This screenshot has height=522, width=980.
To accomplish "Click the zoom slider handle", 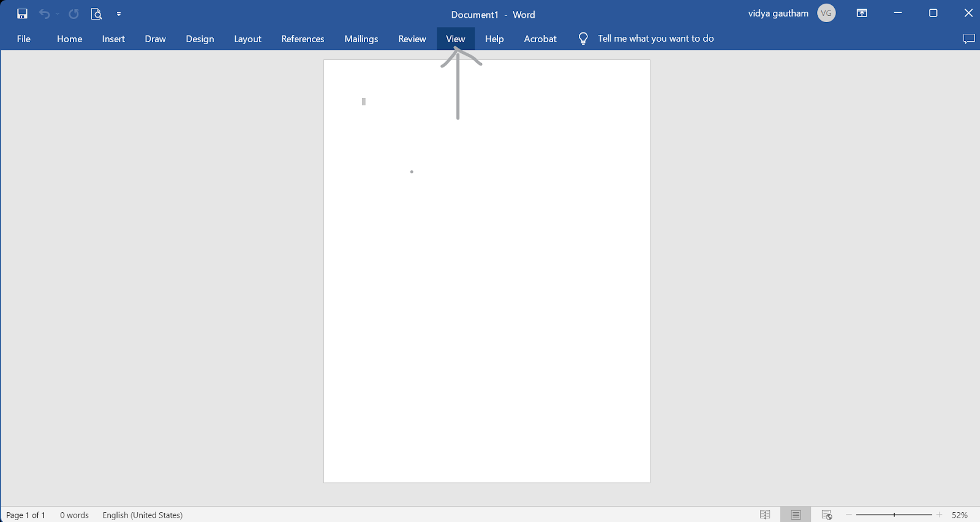I will 894,515.
